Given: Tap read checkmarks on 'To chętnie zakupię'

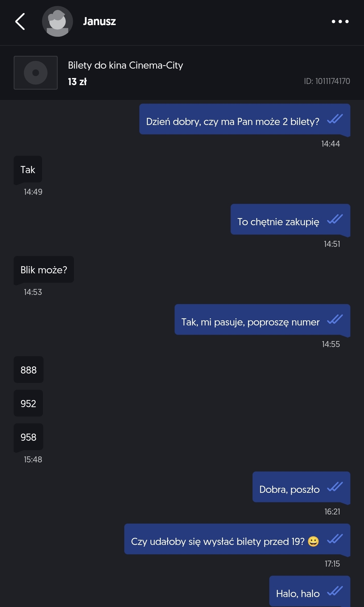Looking at the screenshot, I should 335,219.
